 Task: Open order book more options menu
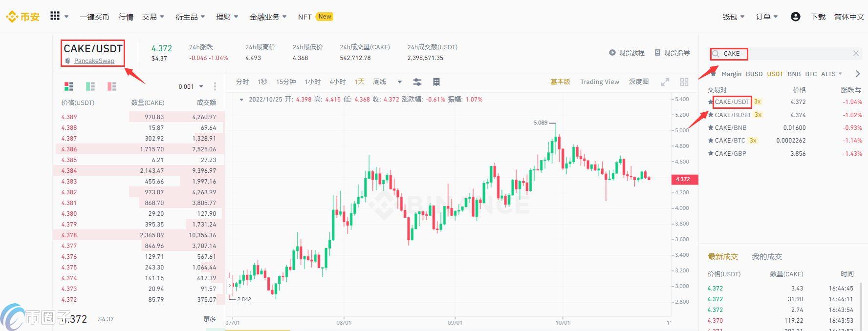[x=215, y=86]
